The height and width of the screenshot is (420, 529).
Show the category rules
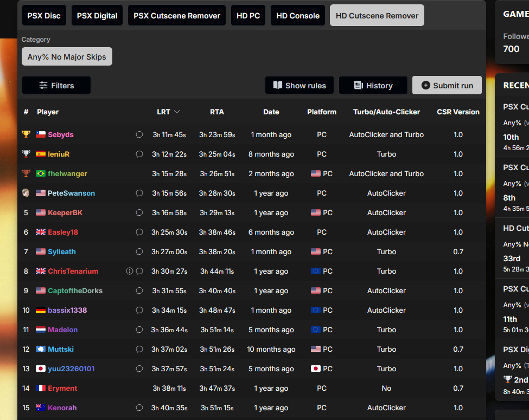pyautogui.click(x=299, y=85)
